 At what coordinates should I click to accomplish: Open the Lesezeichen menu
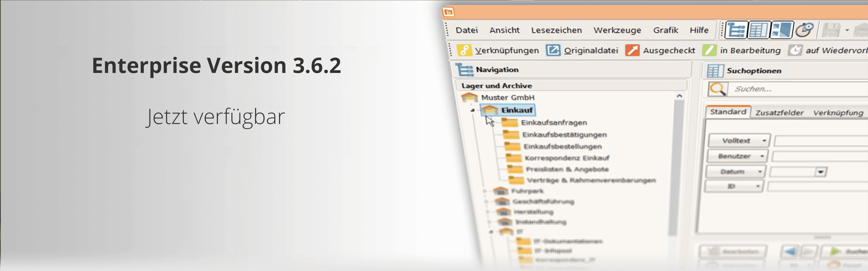[x=556, y=30]
